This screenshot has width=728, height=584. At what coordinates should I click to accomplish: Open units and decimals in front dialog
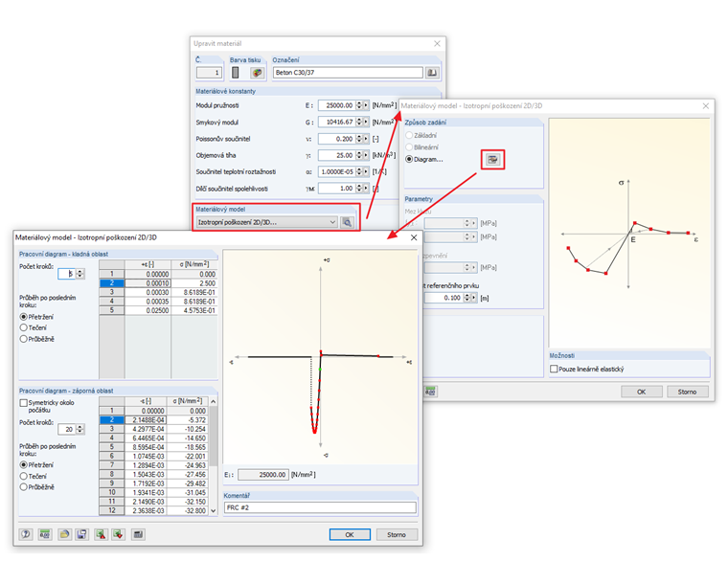click(x=45, y=534)
